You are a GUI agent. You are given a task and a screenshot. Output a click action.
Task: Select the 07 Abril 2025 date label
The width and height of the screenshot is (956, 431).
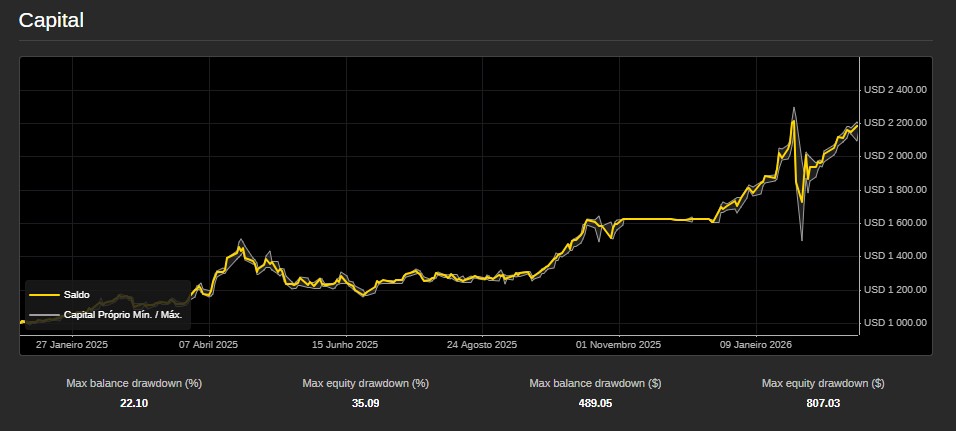click(208, 345)
